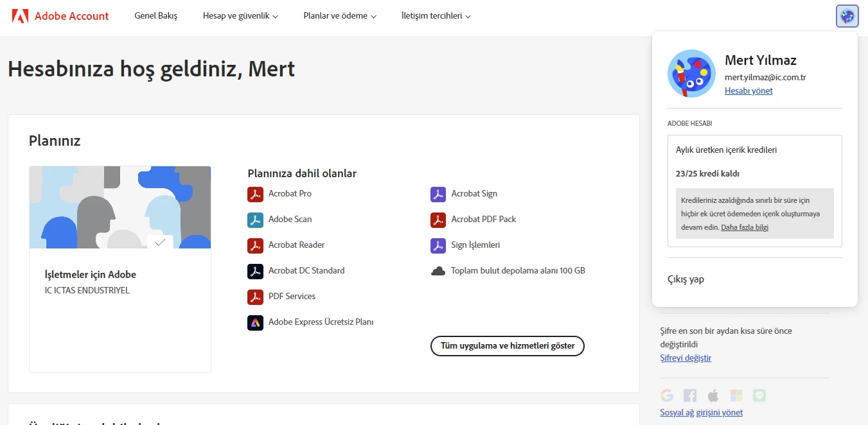The height and width of the screenshot is (425, 868).
Task: Click the Acrobat DC Standard label
Action: click(x=306, y=271)
